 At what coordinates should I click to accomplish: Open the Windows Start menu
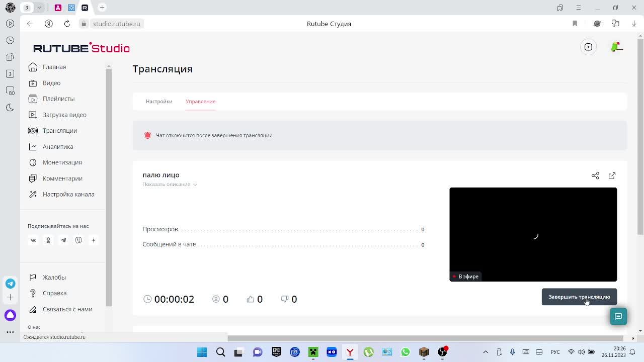[202, 352]
